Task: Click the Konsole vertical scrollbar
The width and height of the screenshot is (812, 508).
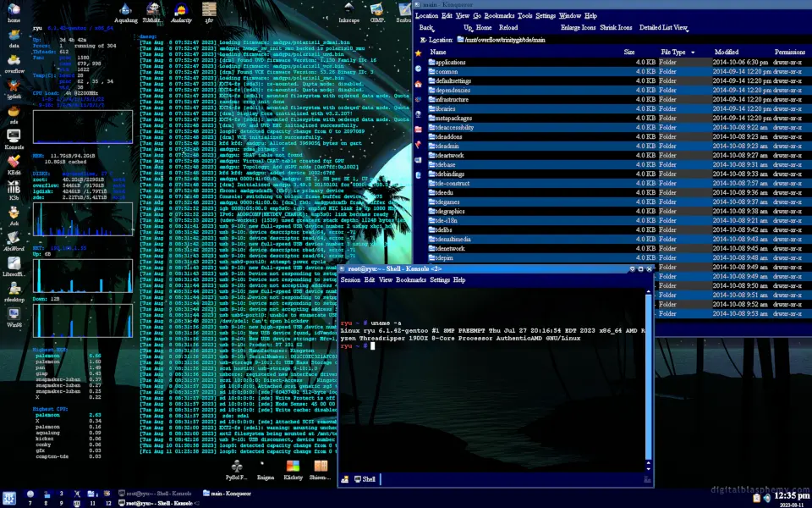Action: click(x=648, y=375)
